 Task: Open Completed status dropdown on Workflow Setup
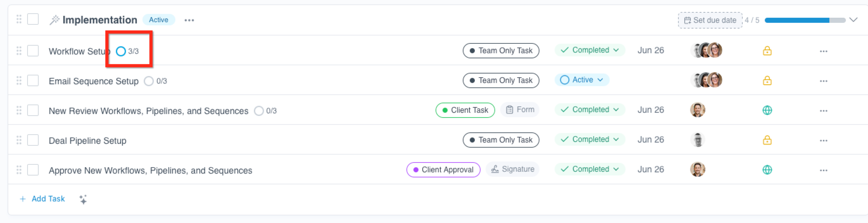pos(590,50)
